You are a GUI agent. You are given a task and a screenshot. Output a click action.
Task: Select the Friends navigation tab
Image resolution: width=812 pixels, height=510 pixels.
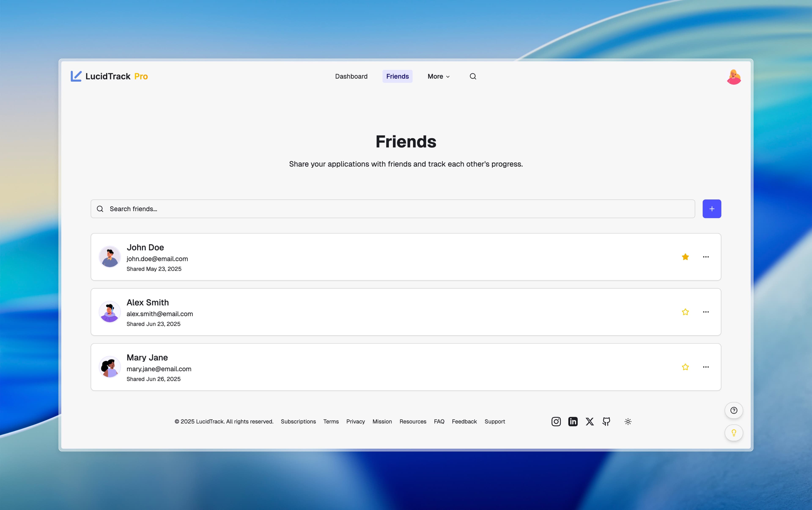(x=398, y=76)
